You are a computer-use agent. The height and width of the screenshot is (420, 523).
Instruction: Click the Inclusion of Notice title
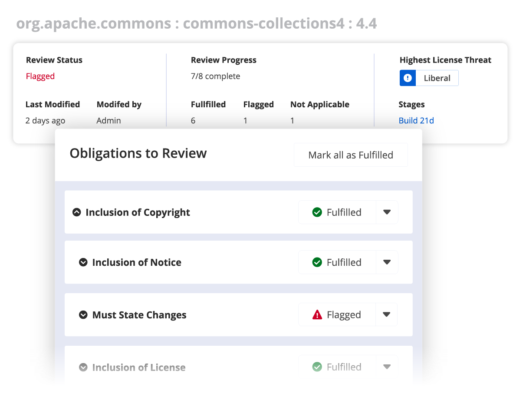click(137, 262)
